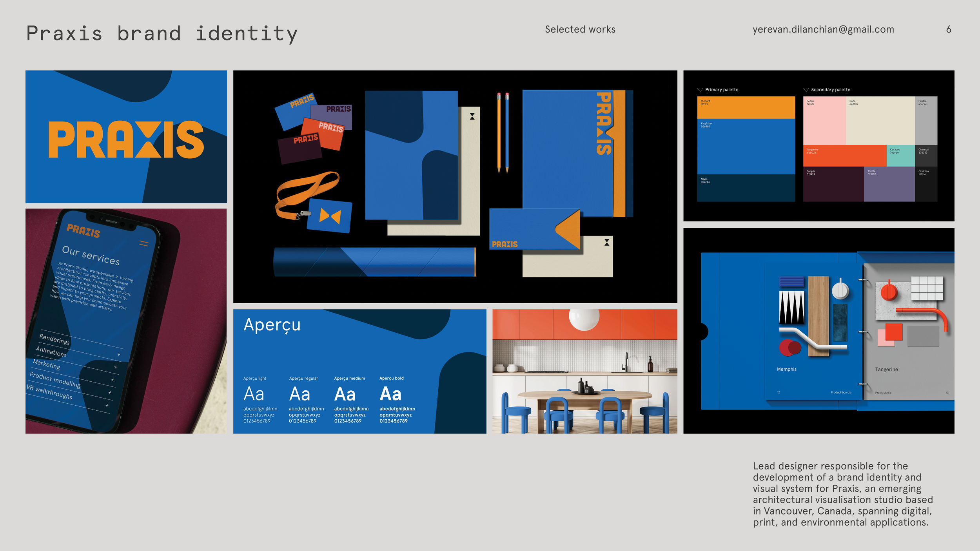Viewport: 980px width, 551px height.
Task: Click the PRAXIS logo on the blue envelope
Action: coord(505,244)
